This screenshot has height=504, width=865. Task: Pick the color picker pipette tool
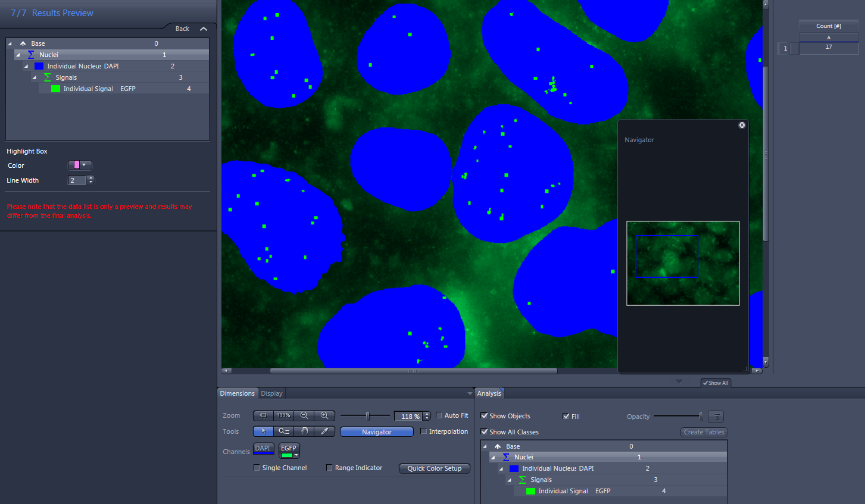324,431
